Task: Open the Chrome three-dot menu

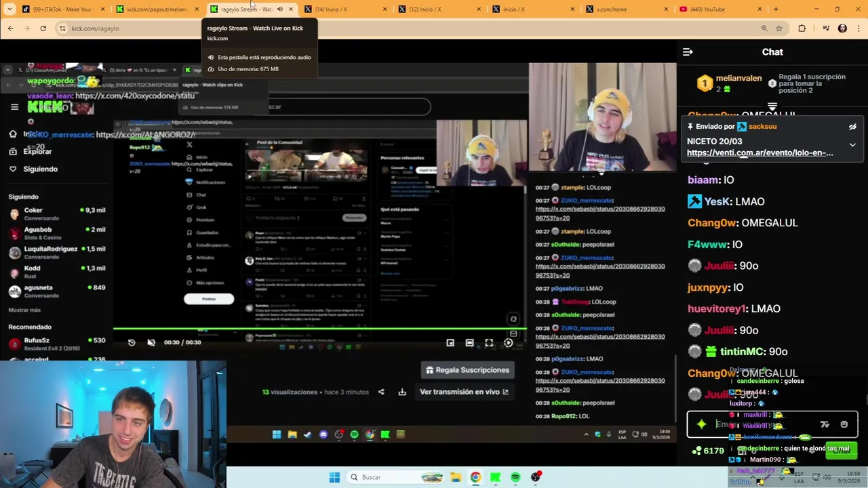Action: pyautogui.click(x=858, y=28)
